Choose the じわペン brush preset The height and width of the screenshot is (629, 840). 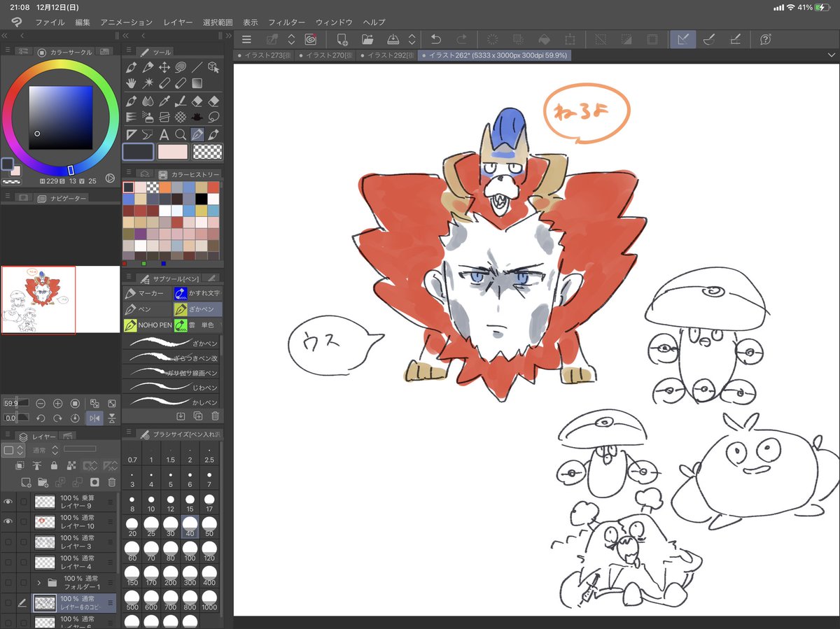tap(172, 386)
